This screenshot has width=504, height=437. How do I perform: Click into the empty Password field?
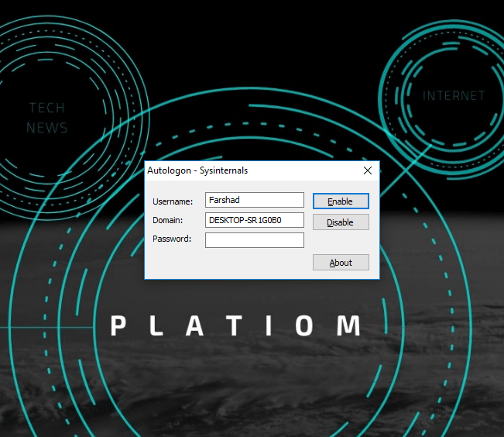click(255, 240)
